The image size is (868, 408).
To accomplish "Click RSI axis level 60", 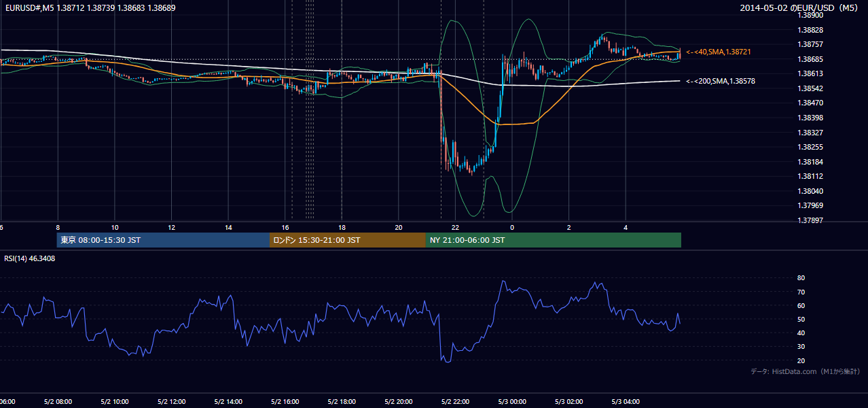I will point(801,305).
